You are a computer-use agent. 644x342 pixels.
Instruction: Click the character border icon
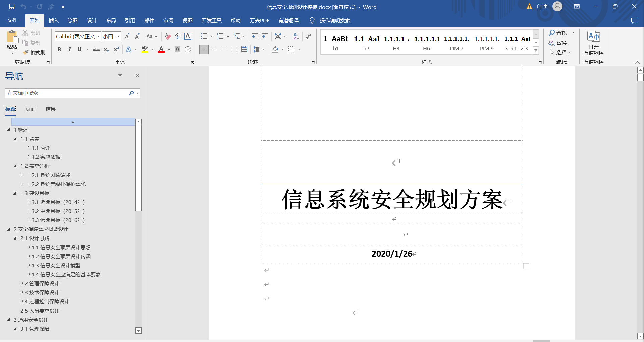[188, 36]
